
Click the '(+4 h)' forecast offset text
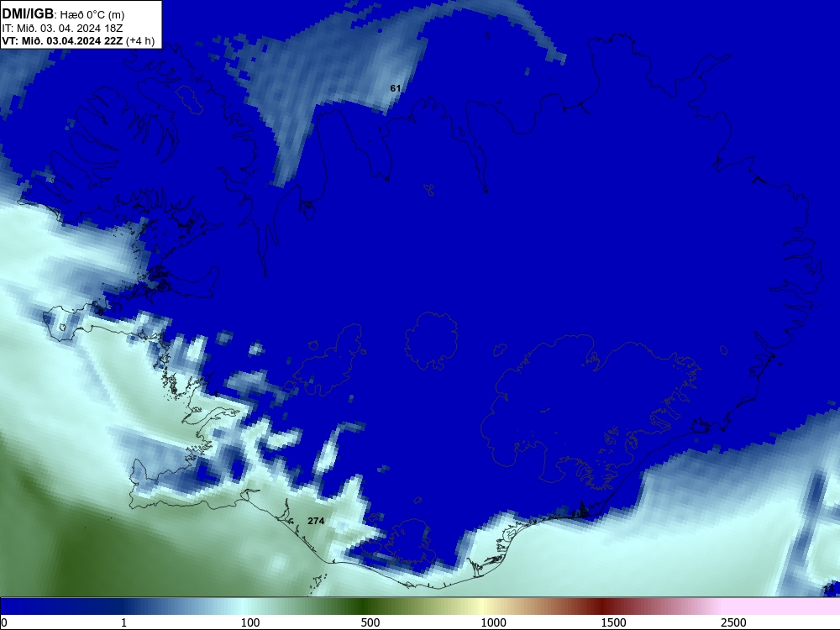coord(140,41)
